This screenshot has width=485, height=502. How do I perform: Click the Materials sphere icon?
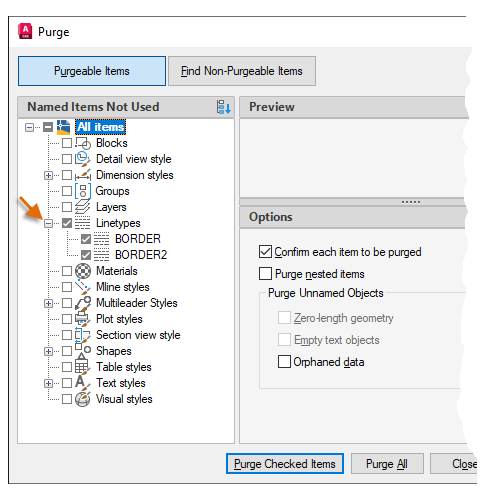pos(83,271)
